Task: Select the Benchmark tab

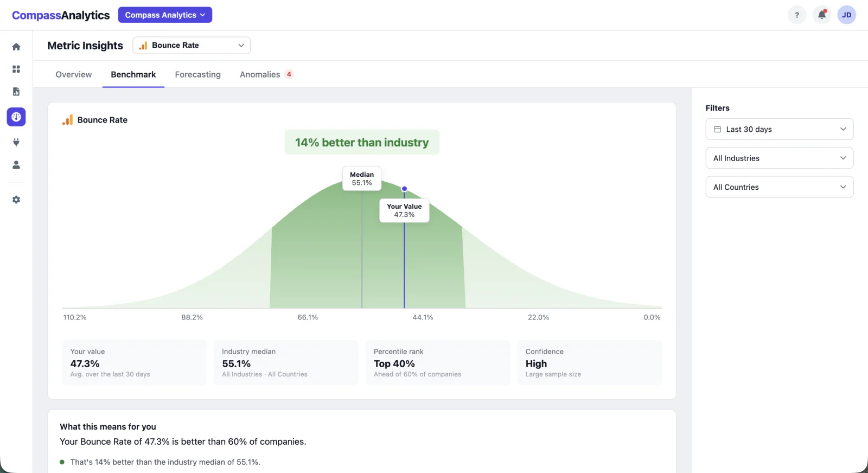Action: [x=133, y=74]
